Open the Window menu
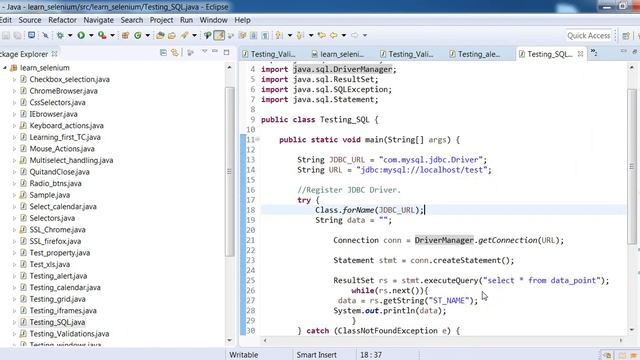This screenshot has width=640, height=360. tap(213, 20)
